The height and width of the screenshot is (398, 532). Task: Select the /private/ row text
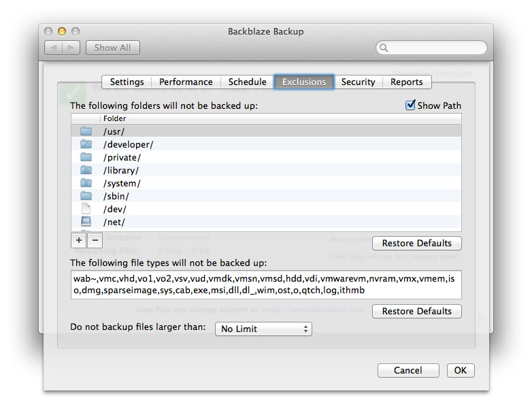pos(122,157)
